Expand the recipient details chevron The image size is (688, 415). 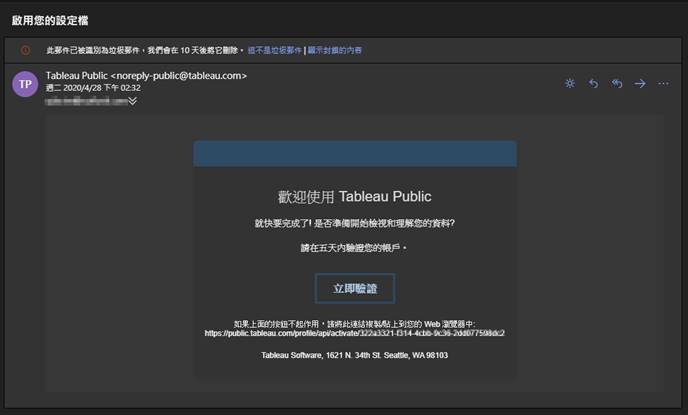tap(133, 101)
